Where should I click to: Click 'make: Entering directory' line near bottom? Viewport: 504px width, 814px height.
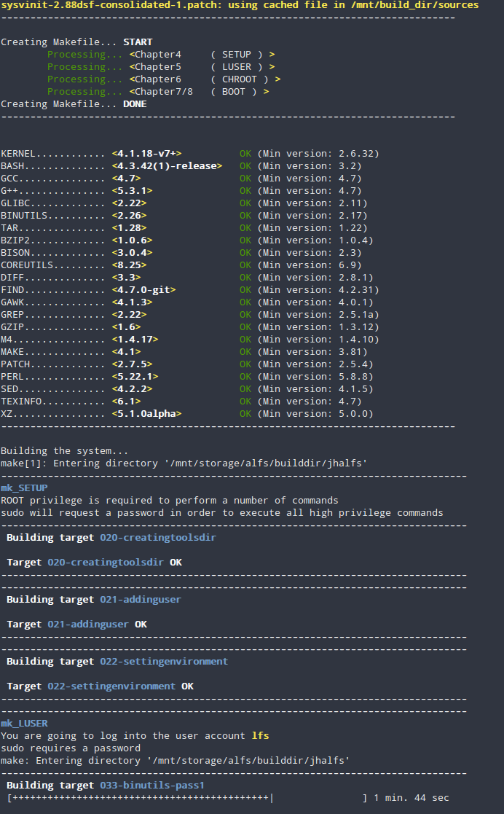click(176, 761)
